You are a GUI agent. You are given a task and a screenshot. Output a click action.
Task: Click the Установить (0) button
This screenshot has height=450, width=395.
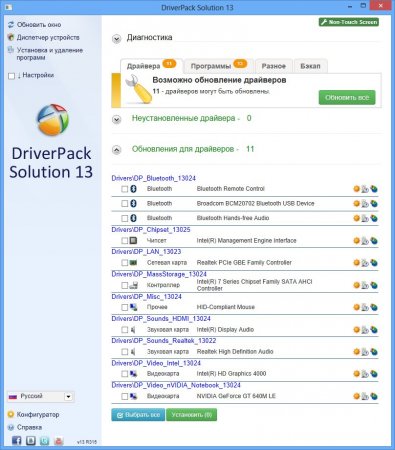[191, 415]
